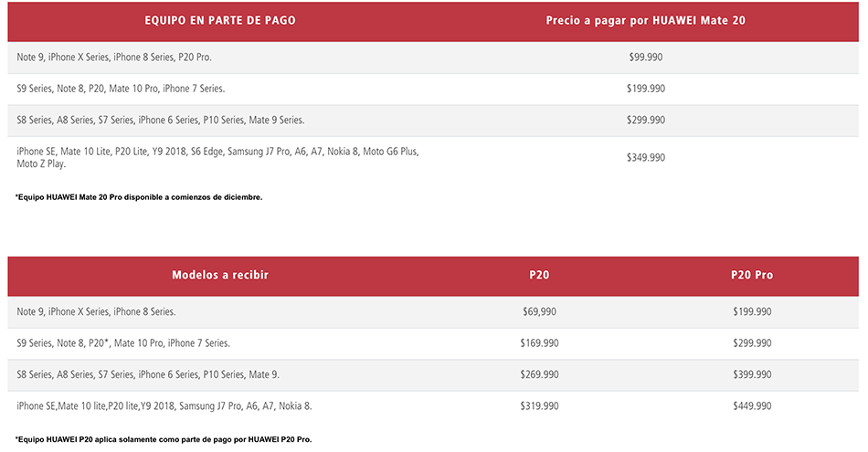Select the $319.990 P20 price cell
868x452 pixels.
(539, 406)
